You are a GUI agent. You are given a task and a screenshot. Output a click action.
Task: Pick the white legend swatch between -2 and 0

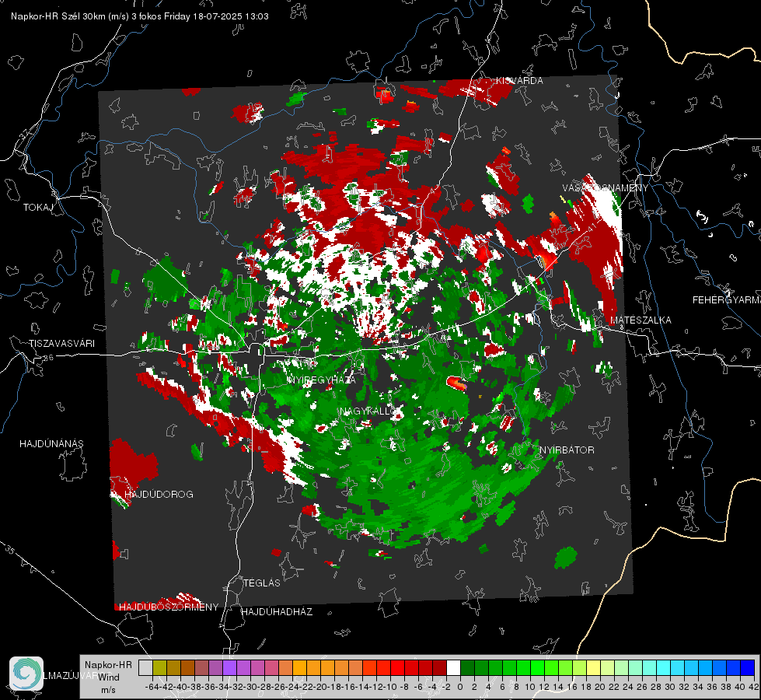coord(453,667)
